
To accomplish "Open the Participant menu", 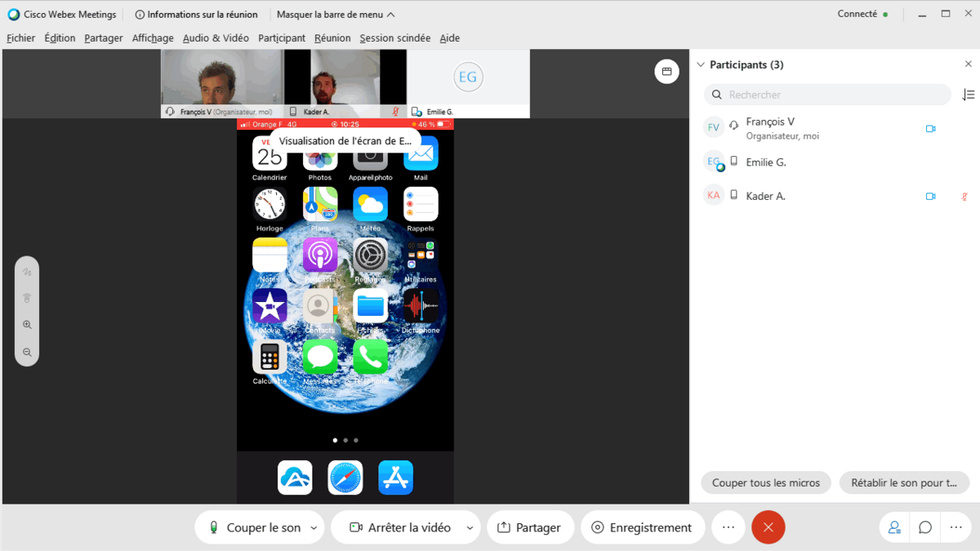I will coord(282,38).
